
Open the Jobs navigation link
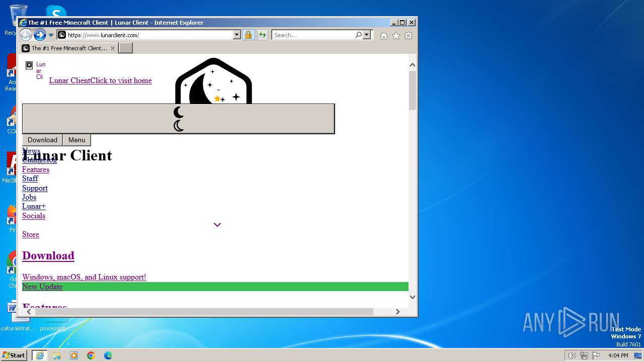pos(29,197)
